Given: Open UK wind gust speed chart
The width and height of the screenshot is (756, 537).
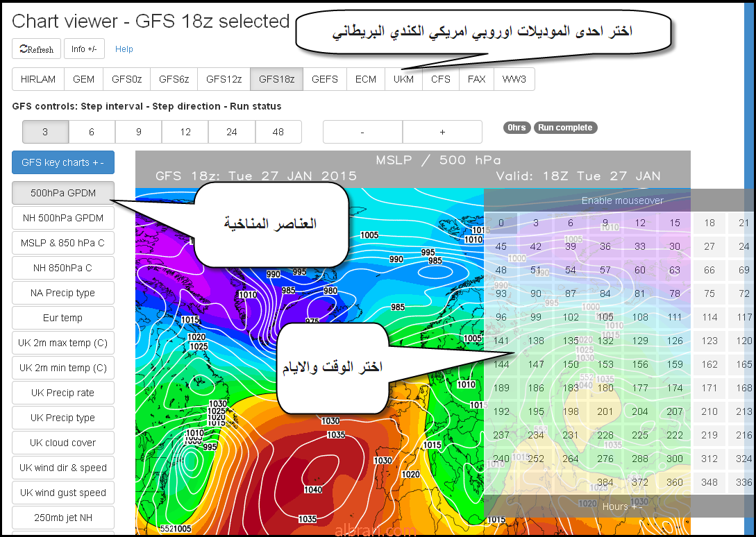Looking at the screenshot, I should (63, 493).
